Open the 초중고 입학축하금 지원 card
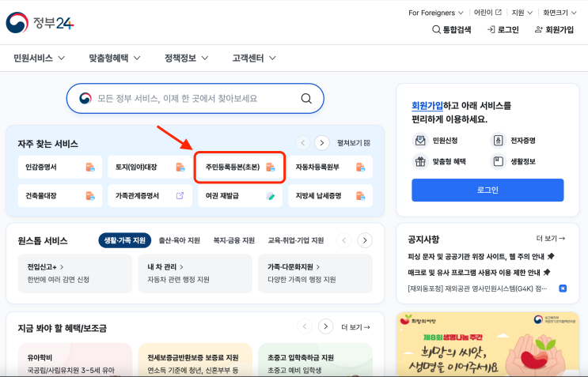Screen dimensions: 588x377 click(316, 360)
